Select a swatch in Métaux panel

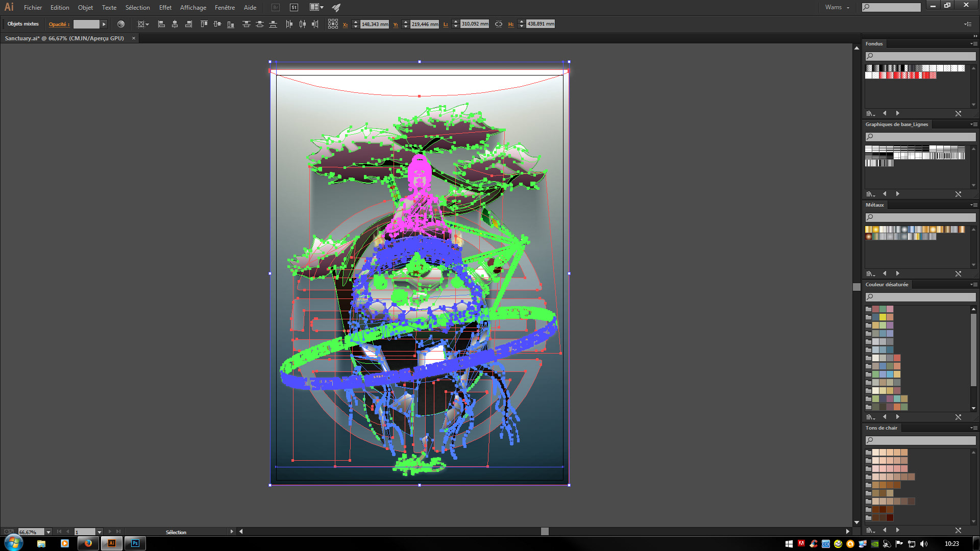876,230
